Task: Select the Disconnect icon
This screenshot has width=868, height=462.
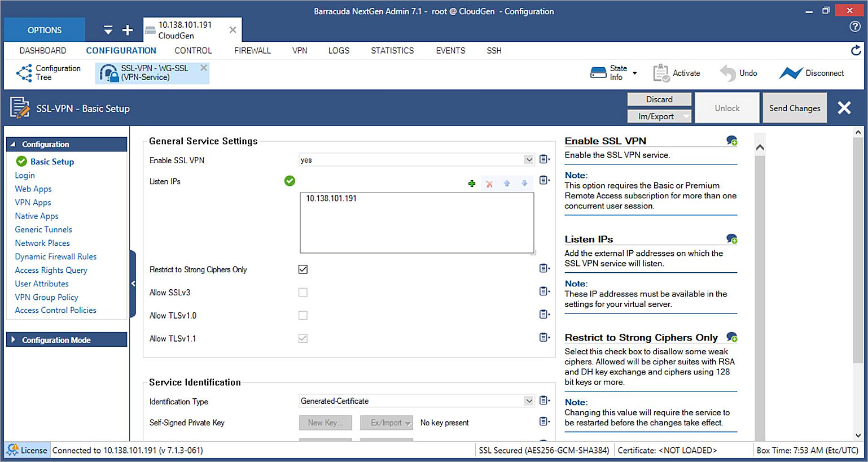Action: [x=791, y=72]
